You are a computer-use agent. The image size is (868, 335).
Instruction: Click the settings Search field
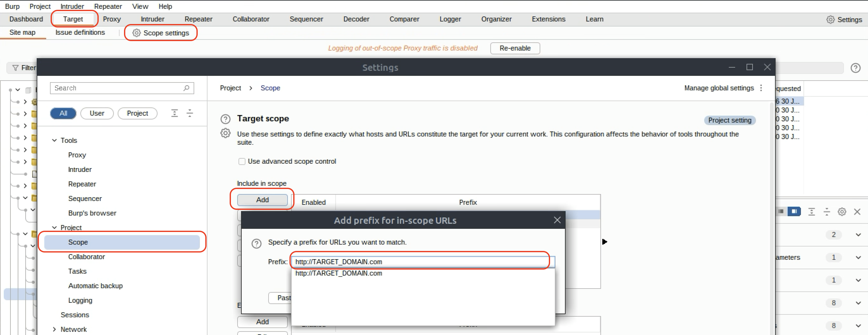pyautogui.click(x=122, y=88)
